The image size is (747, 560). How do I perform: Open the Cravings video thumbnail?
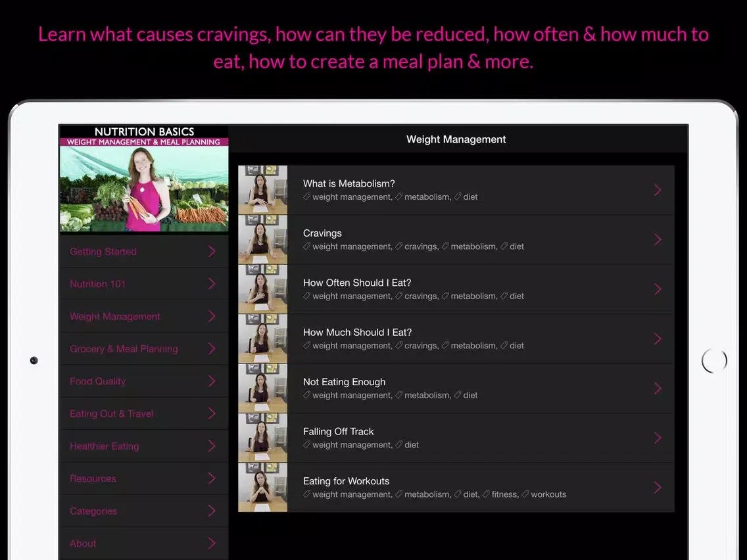point(262,239)
